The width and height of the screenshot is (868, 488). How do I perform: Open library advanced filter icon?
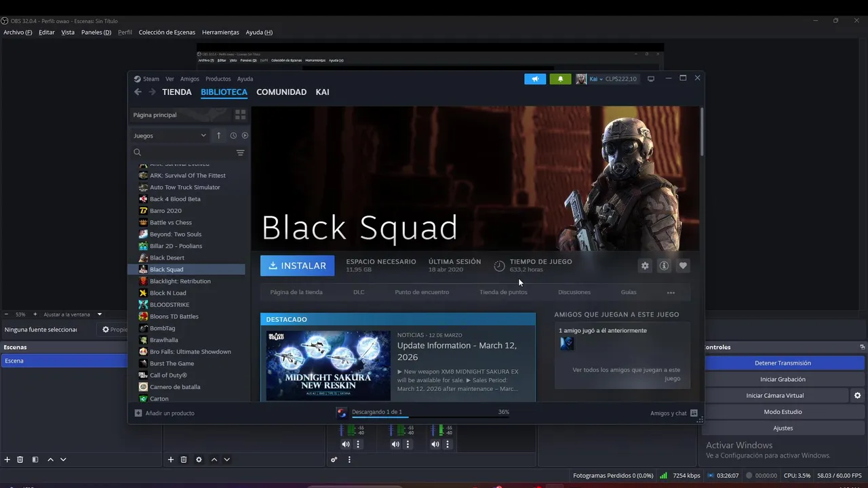[x=240, y=153]
